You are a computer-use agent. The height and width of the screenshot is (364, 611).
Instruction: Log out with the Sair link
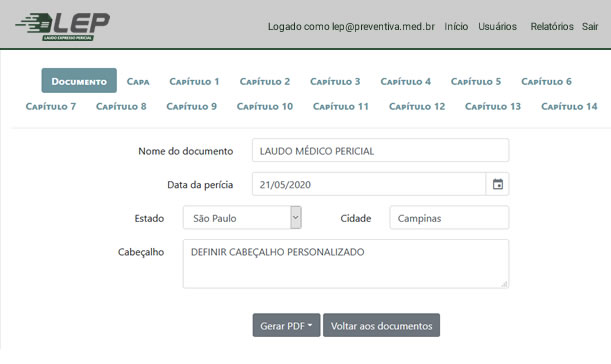click(590, 27)
